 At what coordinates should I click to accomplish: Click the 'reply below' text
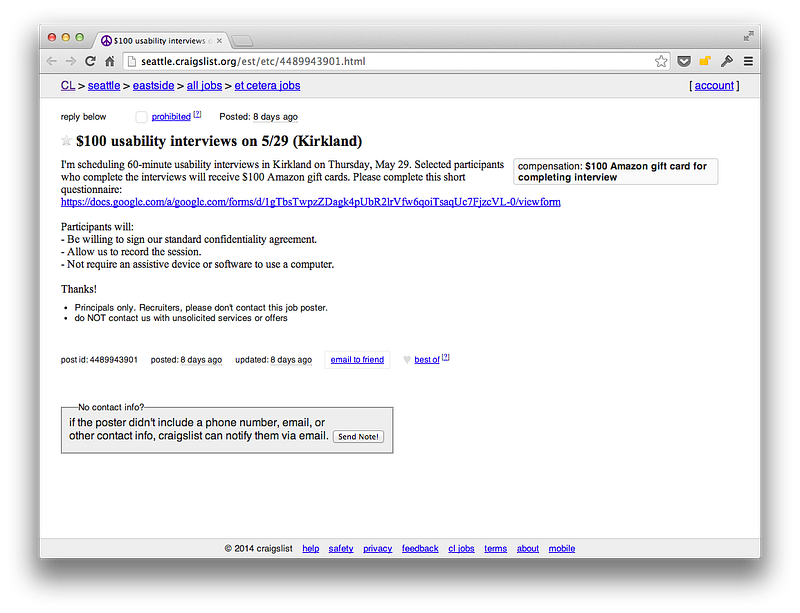pyautogui.click(x=83, y=117)
